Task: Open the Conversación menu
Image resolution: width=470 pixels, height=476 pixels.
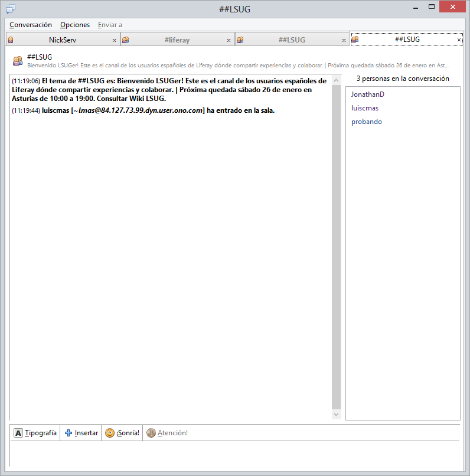Action: [x=31, y=25]
